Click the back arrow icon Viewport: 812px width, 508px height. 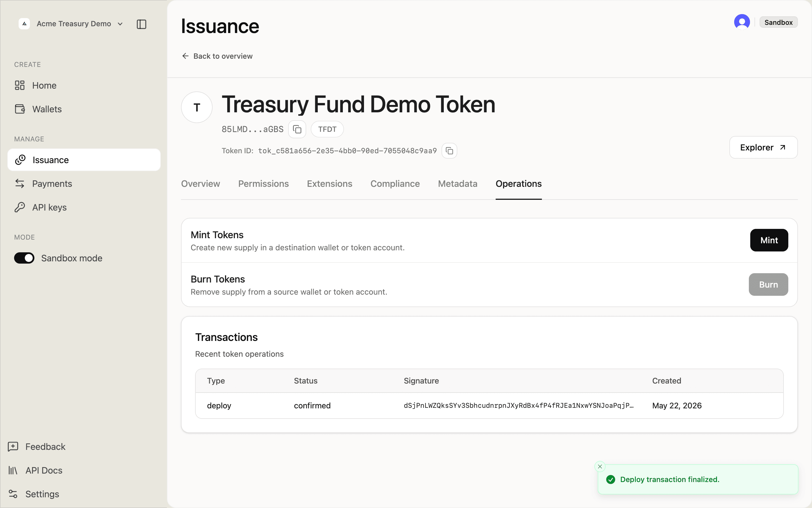[x=185, y=56]
